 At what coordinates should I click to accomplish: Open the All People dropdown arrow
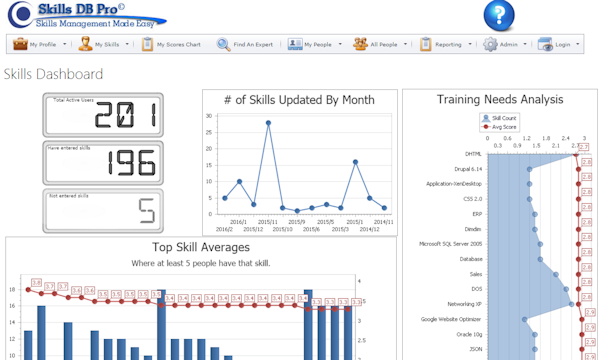click(x=405, y=44)
